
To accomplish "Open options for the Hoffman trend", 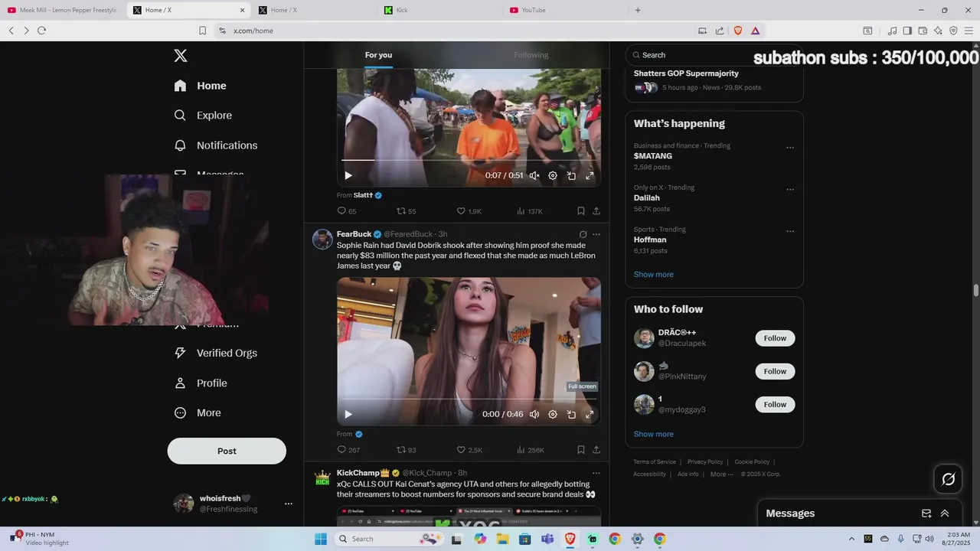I will (x=790, y=231).
